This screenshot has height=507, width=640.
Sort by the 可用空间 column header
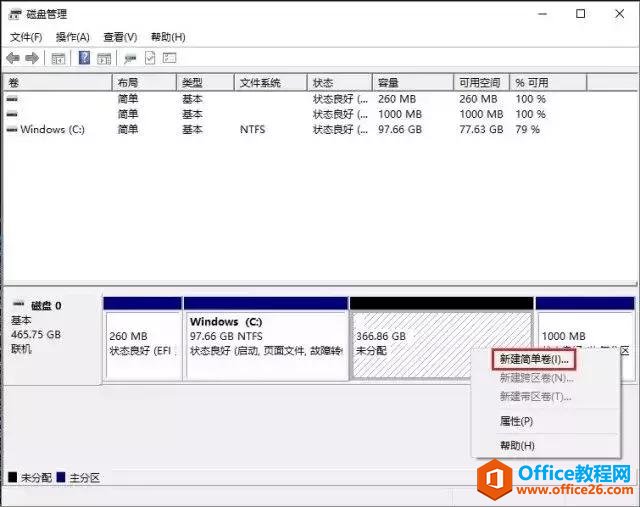[482, 83]
